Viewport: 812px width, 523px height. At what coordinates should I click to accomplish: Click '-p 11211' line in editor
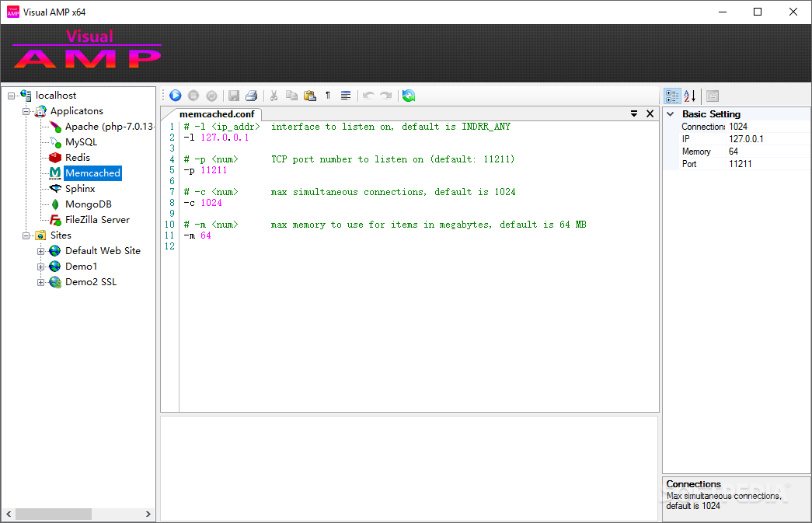pos(206,170)
